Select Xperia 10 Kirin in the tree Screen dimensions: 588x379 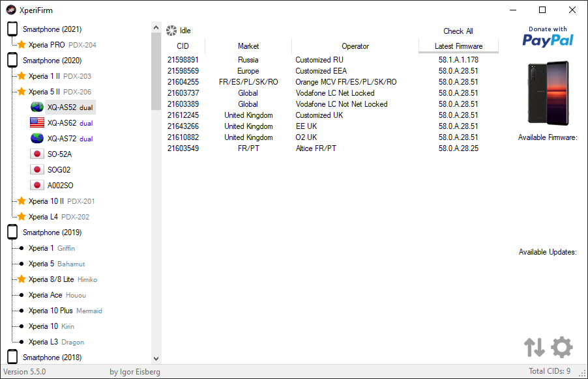(x=51, y=326)
